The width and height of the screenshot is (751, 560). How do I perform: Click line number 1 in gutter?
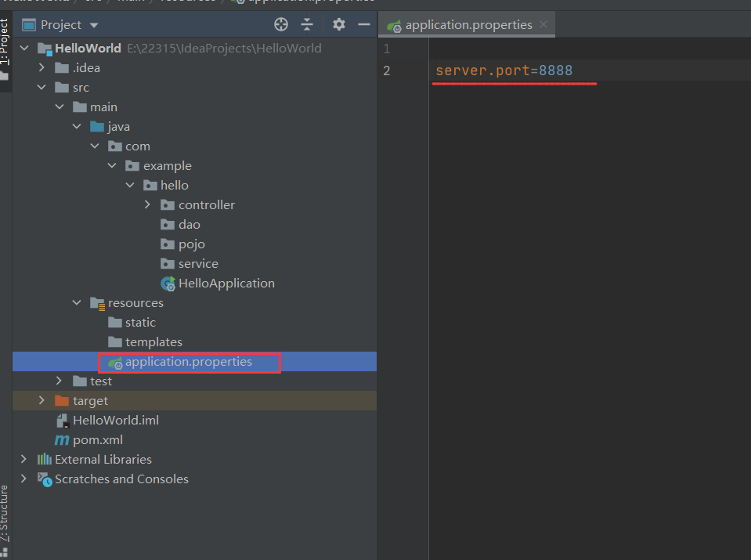387,49
